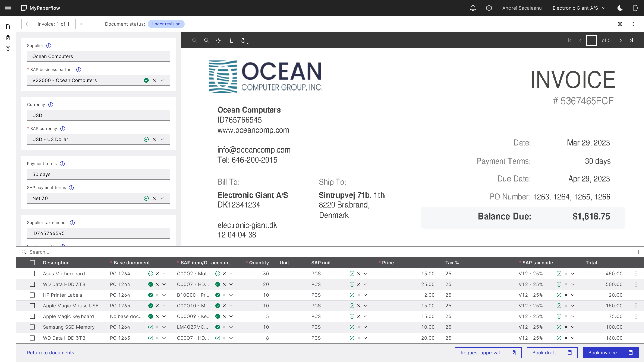Zoom in on the invoice preview
The height and width of the screenshot is (362, 644).
pyautogui.click(x=207, y=40)
